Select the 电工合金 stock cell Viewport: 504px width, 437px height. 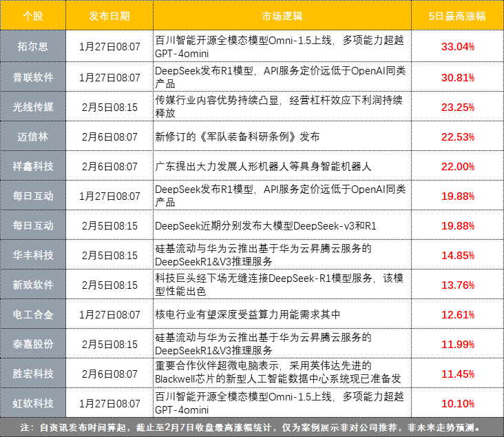point(33,314)
